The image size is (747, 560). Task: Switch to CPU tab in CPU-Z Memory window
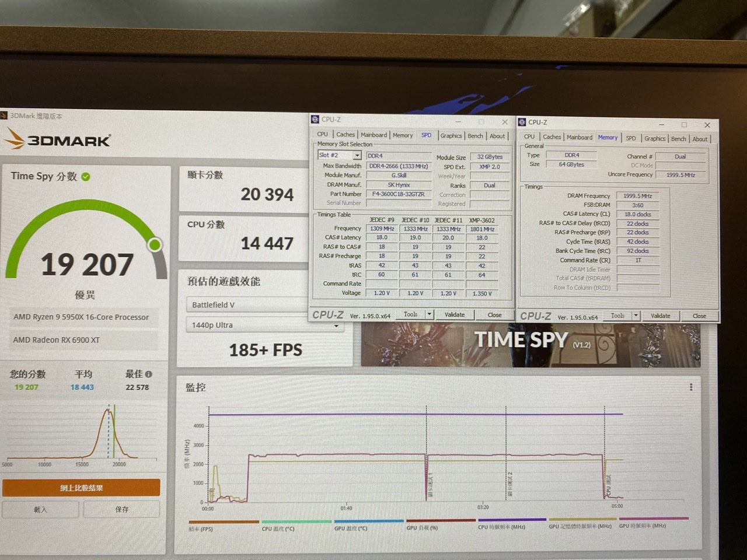(529, 137)
